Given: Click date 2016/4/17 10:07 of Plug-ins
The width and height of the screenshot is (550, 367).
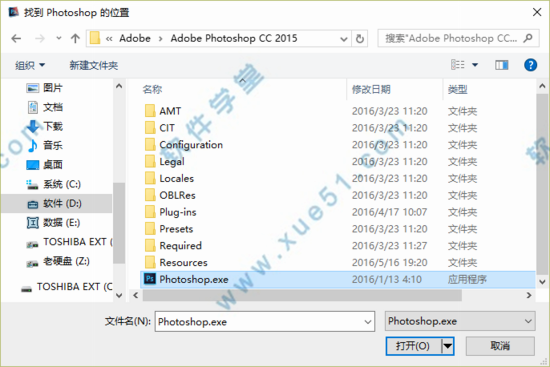Looking at the screenshot, I should tap(389, 212).
